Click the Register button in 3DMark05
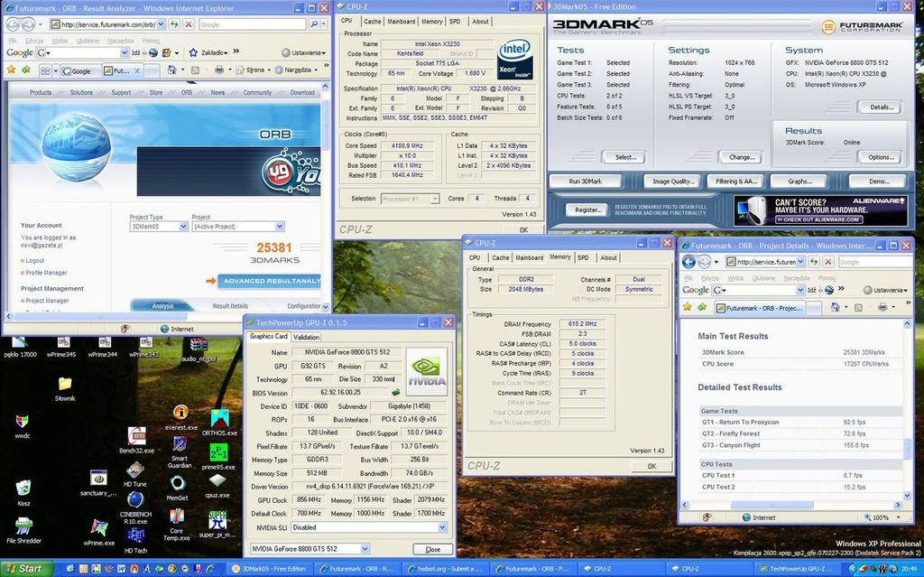 [x=587, y=210]
